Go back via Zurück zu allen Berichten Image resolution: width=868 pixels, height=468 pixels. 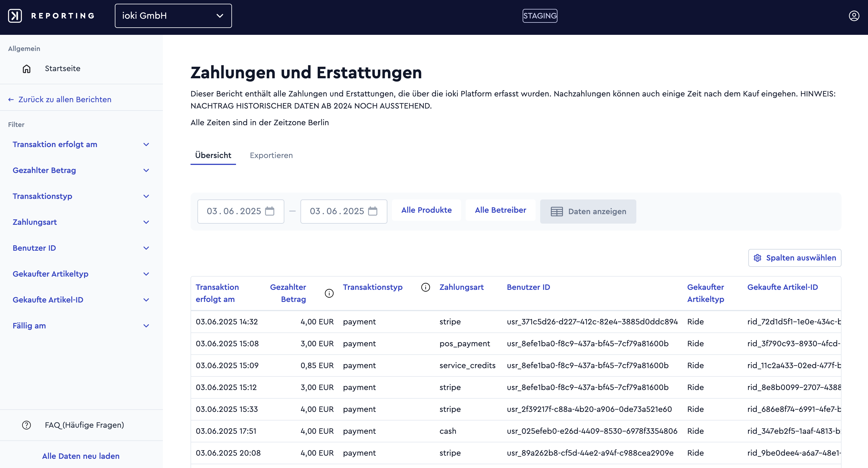click(60, 99)
